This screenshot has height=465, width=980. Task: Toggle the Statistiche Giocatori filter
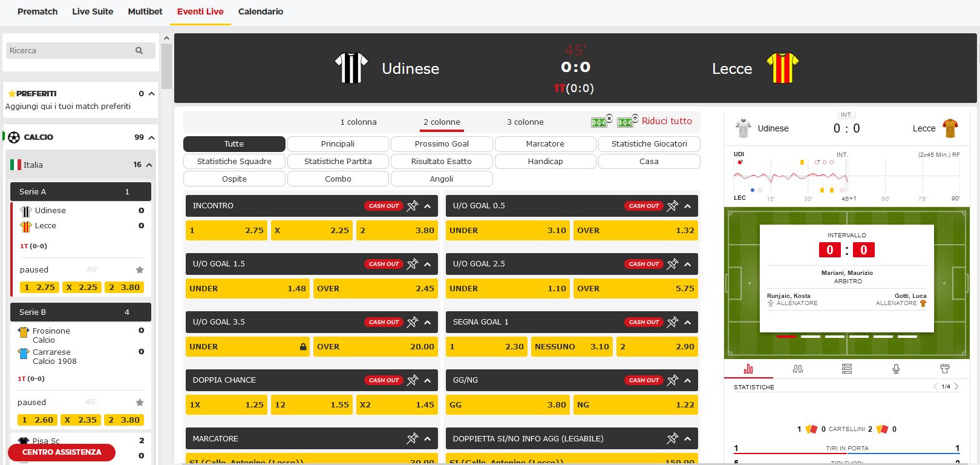coord(649,144)
